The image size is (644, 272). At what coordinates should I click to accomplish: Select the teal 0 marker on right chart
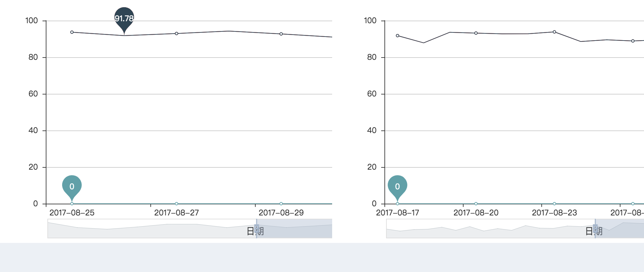click(398, 186)
